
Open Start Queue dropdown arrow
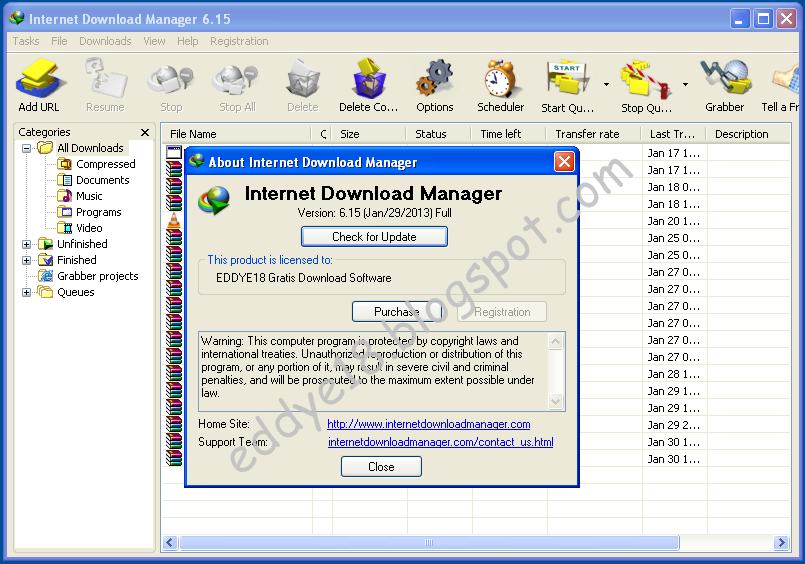(606, 84)
